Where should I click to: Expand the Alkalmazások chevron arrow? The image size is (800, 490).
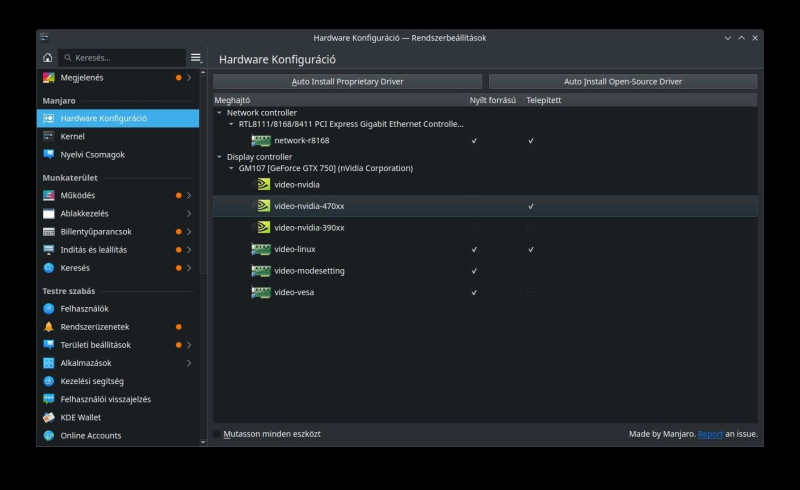[189, 363]
